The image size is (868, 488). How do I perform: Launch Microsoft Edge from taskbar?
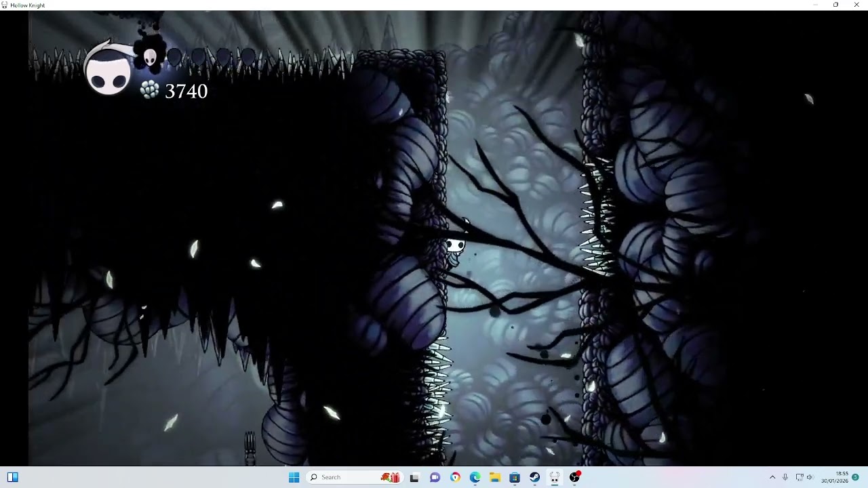(475, 477)
